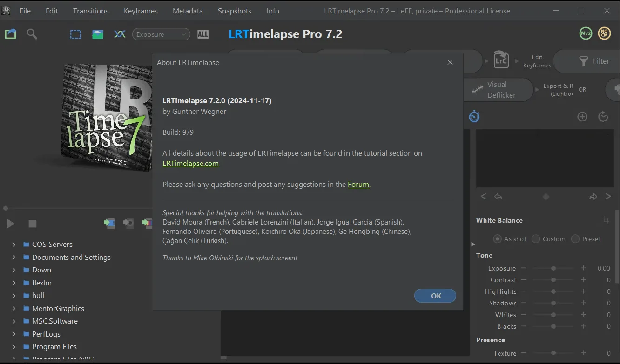Expand the Program Files folder
This screenshot has height=364, width=620.
pos(14,347)
